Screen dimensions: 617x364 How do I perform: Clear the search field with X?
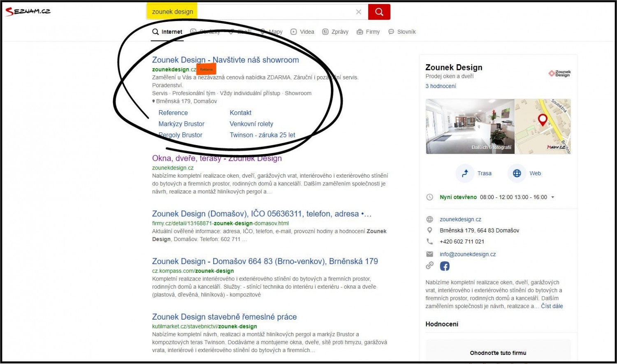pos(359,12)
